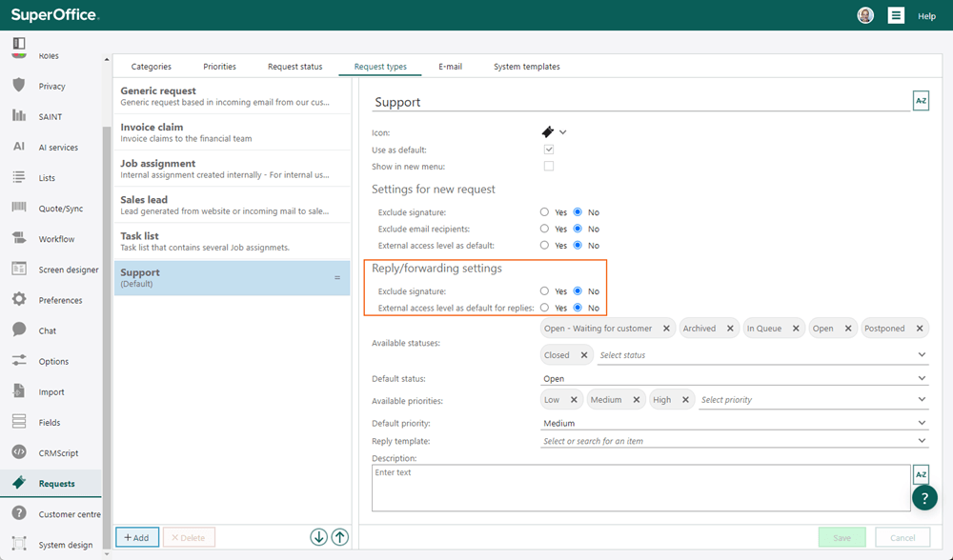Select Sales lead request type
The image size is (953, 560).
click(x=233, y=205)
